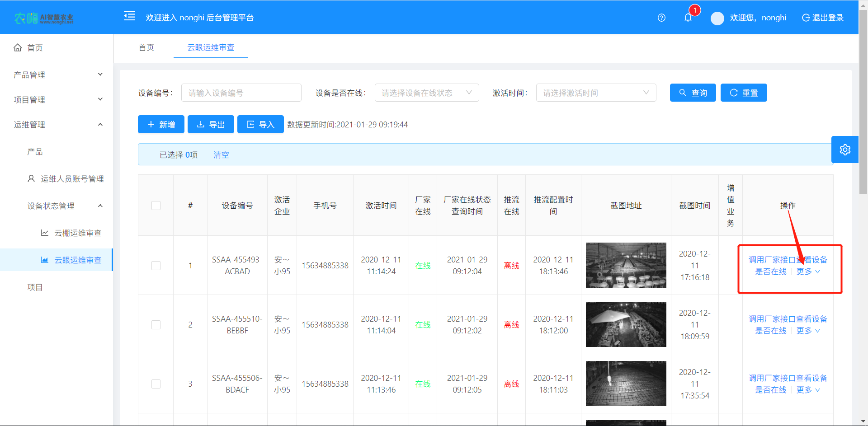Image resolution: width=868 pixels, height=426 pixels.
Task: Click the 推流配置时间 column header
Action: coord(553,206)
